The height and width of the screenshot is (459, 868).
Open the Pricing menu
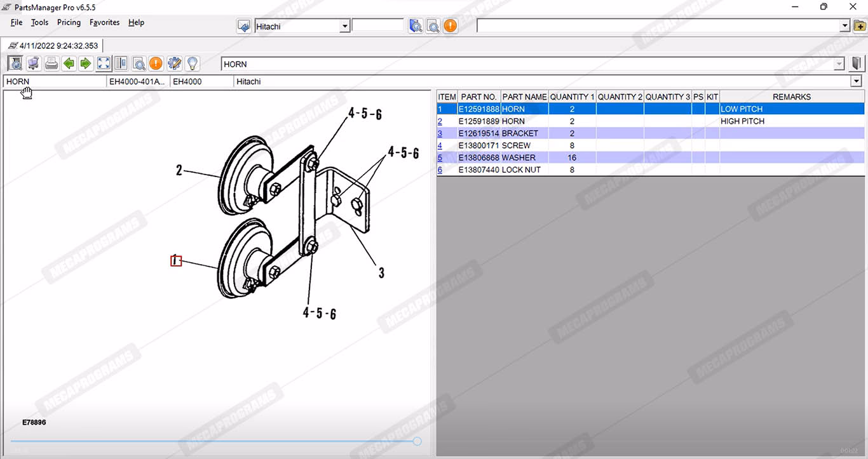(69, 22)
